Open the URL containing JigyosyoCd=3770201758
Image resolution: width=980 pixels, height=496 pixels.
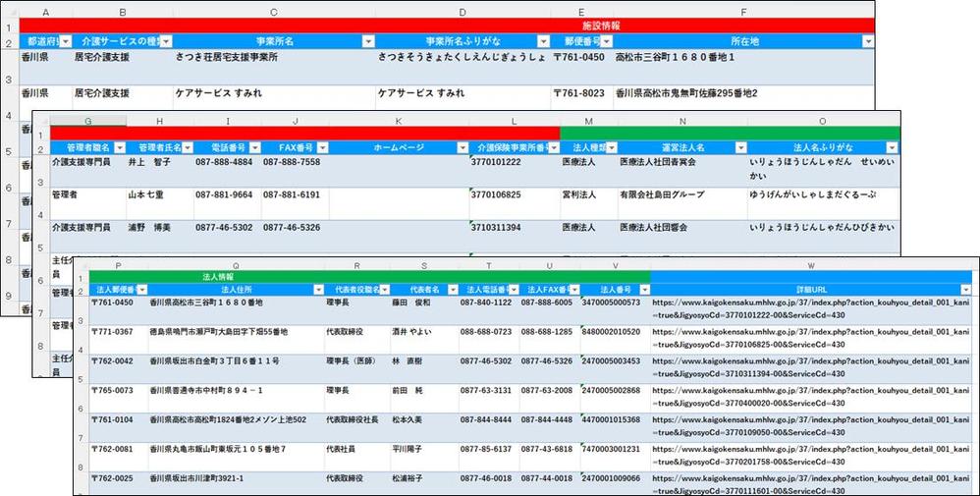[x=811, y=456]
